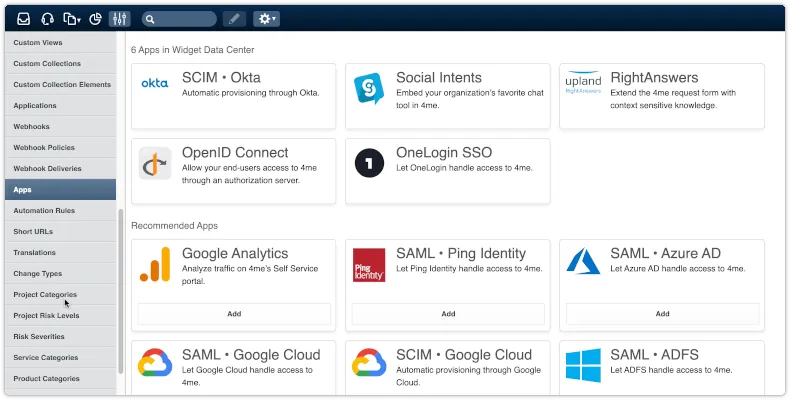Image resolution: width=790 pixels, height=400 pixels.
Task: Click the ADFS Windows logo icon
Action: click(x=583, y=365)
